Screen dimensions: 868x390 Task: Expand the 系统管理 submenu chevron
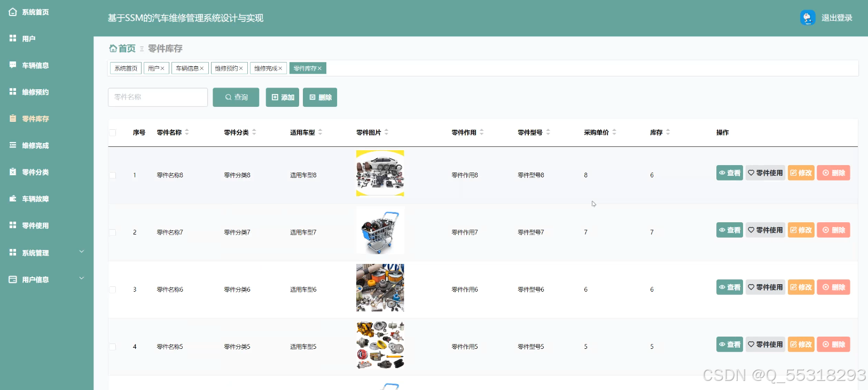tap(82, 252)
